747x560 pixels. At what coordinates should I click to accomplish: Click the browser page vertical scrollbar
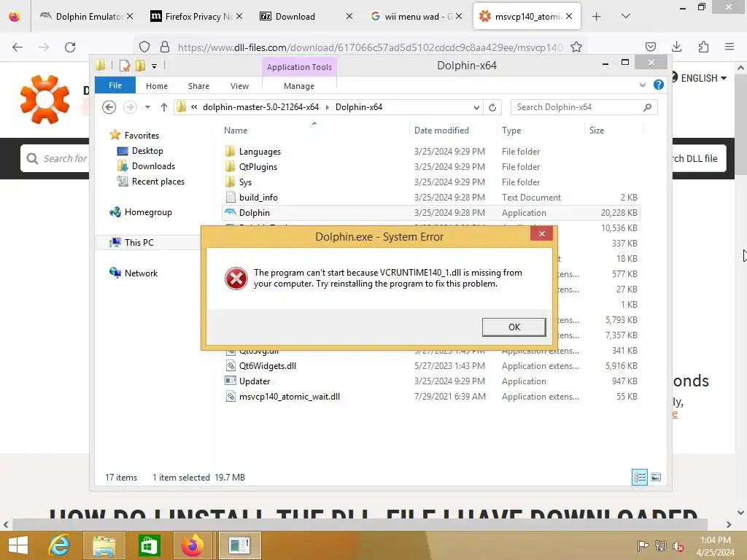click(740, 124)
